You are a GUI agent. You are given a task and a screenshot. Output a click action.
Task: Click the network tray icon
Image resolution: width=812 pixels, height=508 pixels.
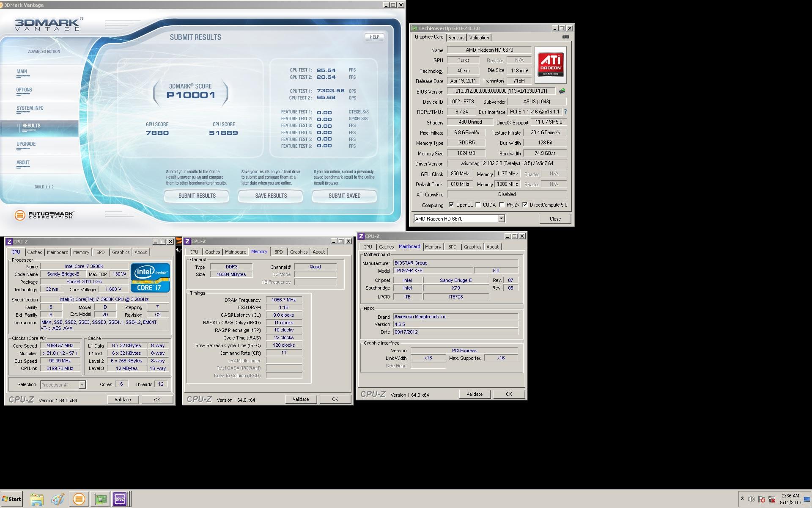pyautogui.click(x=772, y=499)
